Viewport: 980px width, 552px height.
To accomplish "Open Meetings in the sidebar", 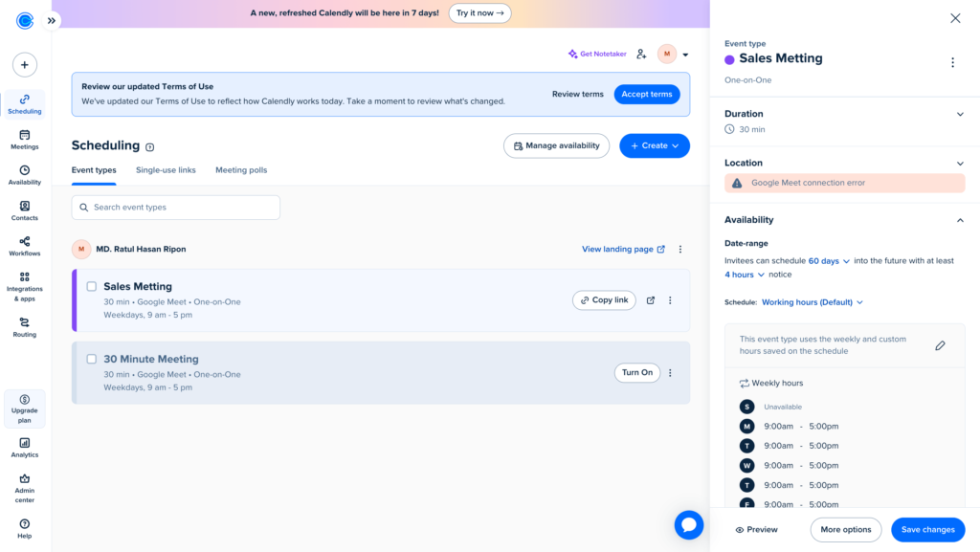I will tap(24, 140).
